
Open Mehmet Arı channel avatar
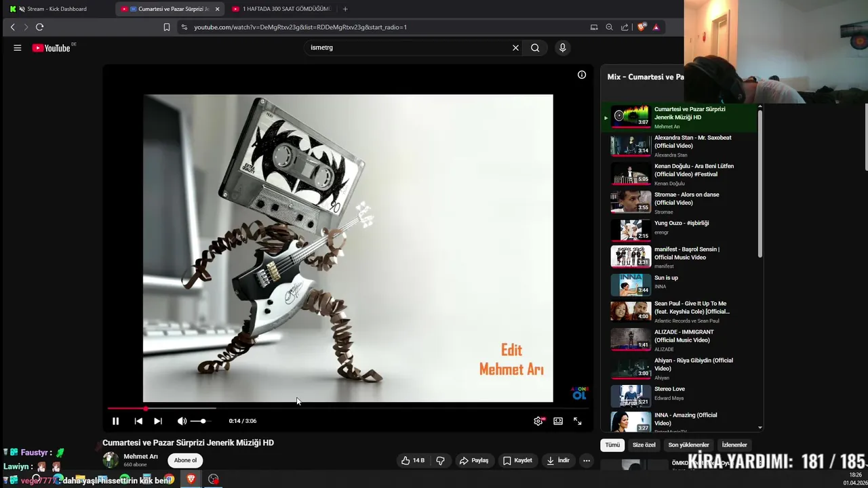(x=111, y=460)
